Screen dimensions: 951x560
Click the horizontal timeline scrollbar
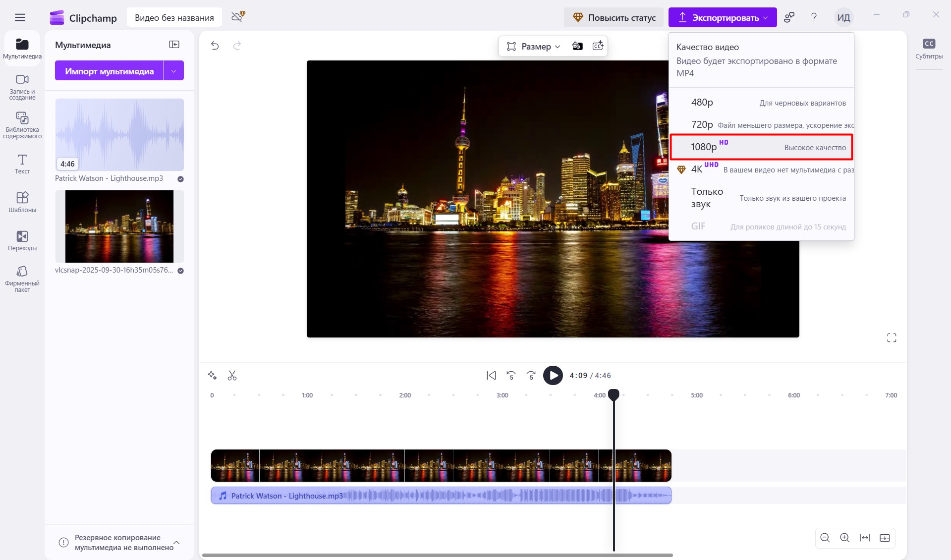437,555
